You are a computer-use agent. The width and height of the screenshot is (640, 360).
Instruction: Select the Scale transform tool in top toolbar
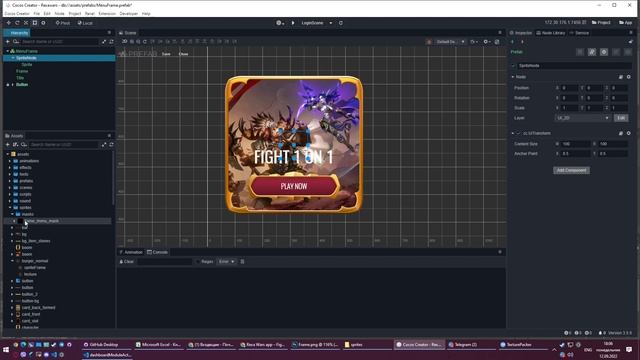tap(26, 23)
